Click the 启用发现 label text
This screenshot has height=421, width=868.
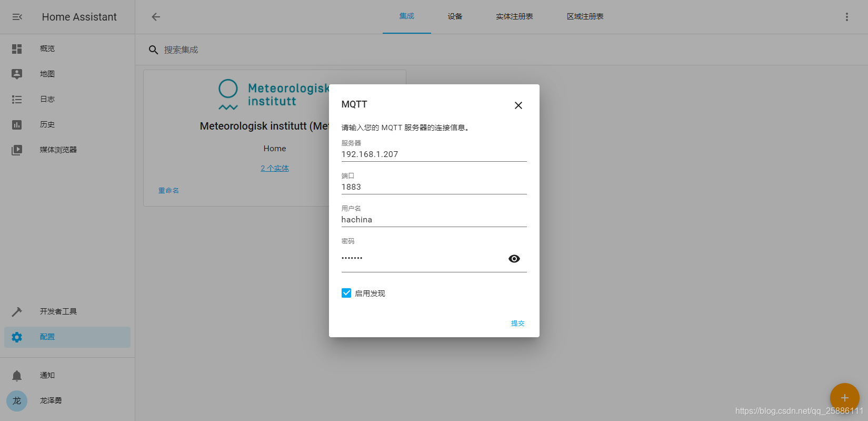click(x=370, y=293)
